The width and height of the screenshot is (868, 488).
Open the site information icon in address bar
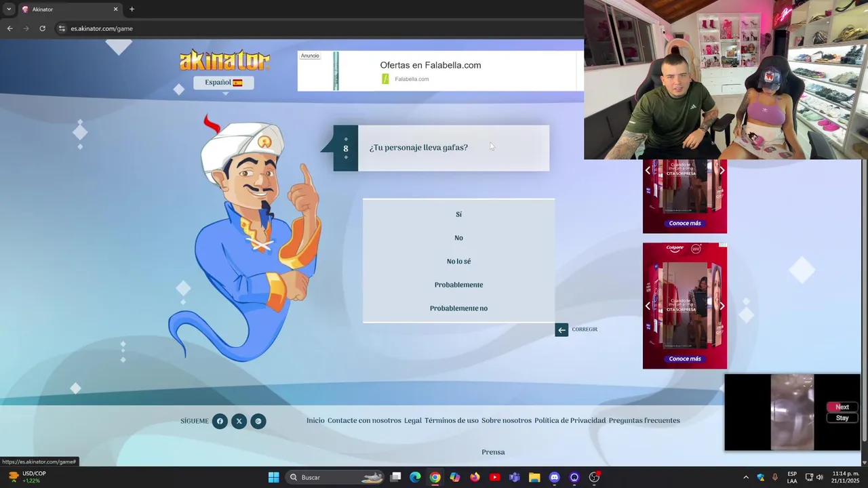point(62,28)
